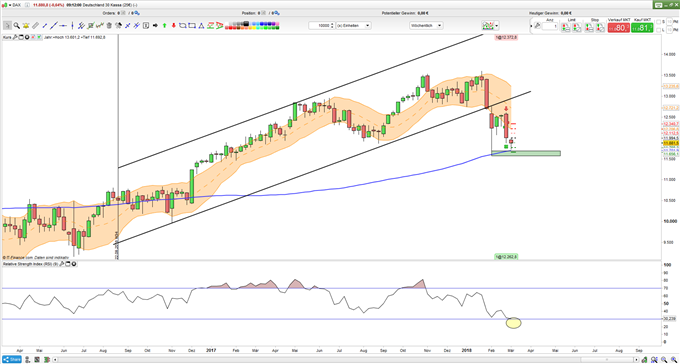Click the RSI panel window icon
The image size is (680, 364).
tap(68, 264)
